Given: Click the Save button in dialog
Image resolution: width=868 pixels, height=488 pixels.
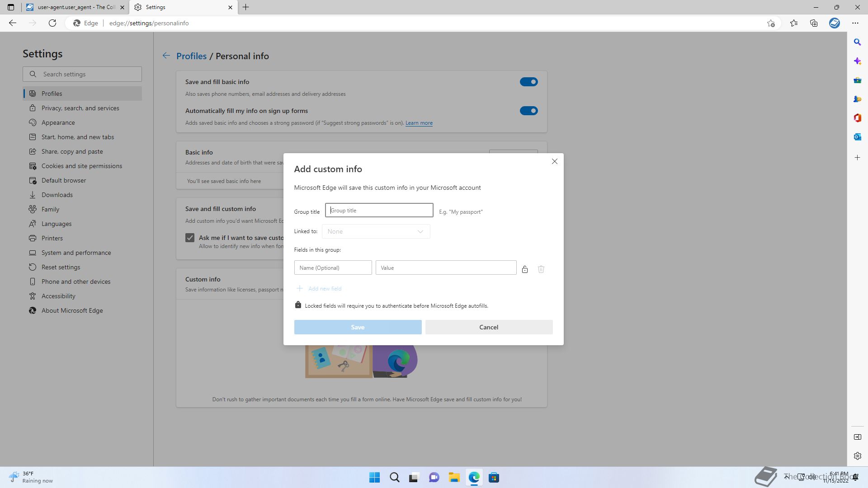Looking at the screenshot, I should tap(358, 327).
